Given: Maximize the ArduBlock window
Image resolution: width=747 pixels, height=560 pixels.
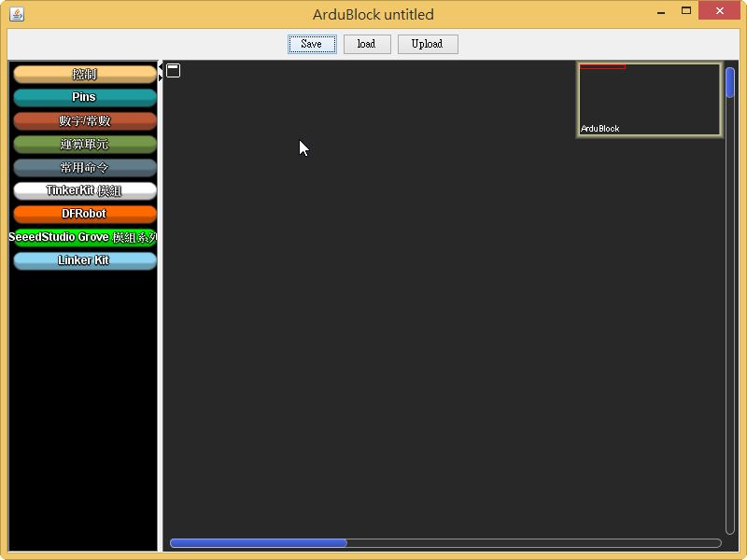Looking at the screenshot, I should (x=686, y=12).
